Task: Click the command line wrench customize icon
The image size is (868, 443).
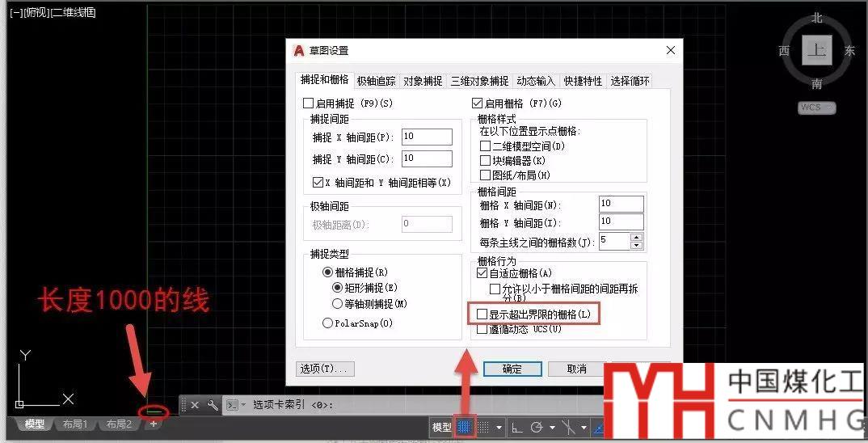Action: pos(213,405)
